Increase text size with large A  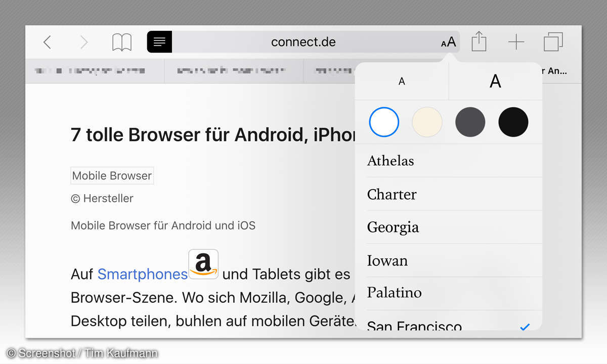click(x=495, y=81)
